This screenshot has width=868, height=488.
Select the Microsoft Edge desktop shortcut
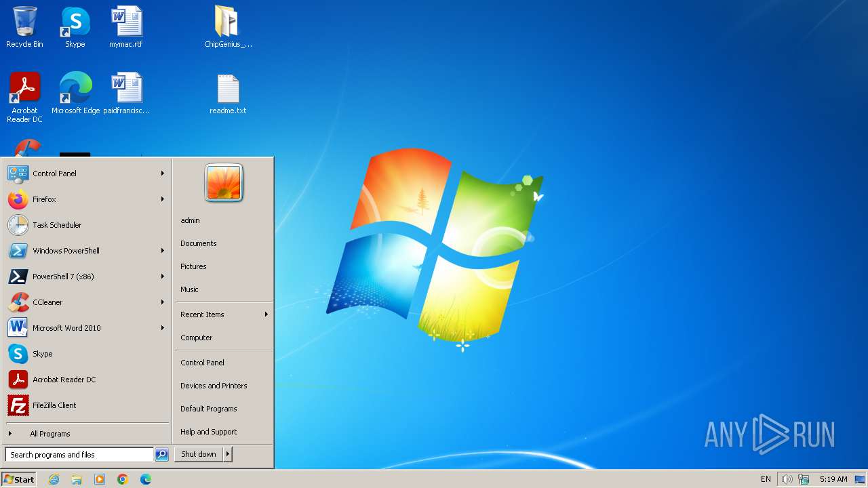[x=76, y=94]
